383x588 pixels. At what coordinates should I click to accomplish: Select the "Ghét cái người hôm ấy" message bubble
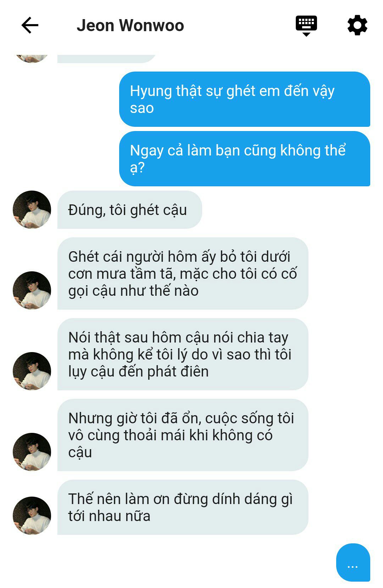pos(183,273)
